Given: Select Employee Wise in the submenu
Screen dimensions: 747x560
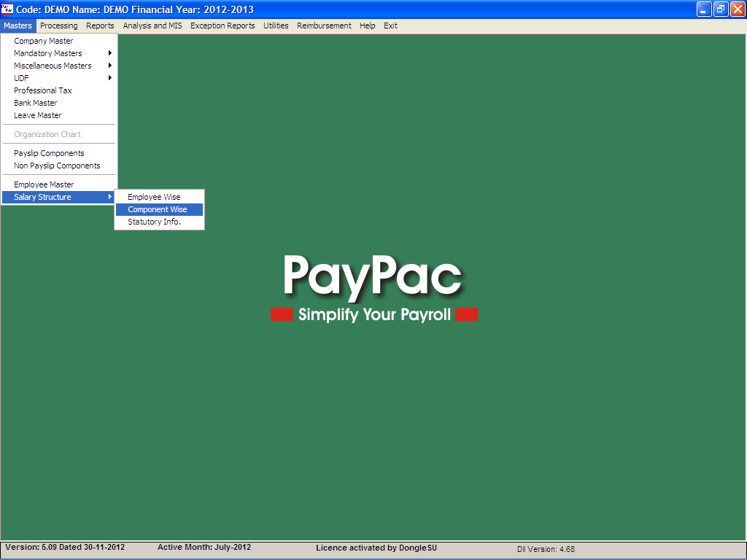Looking at the screenshot, I should coord(159,197).
